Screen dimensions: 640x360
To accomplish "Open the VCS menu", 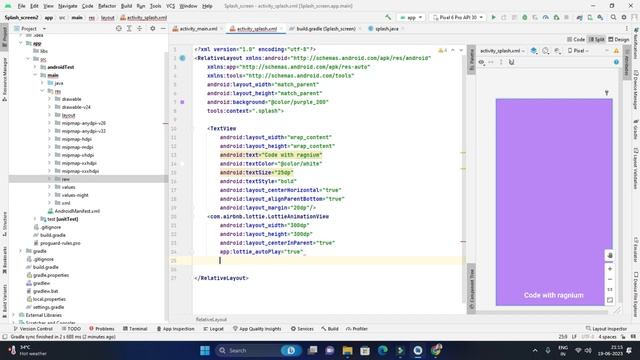I will tap(171, 6).
